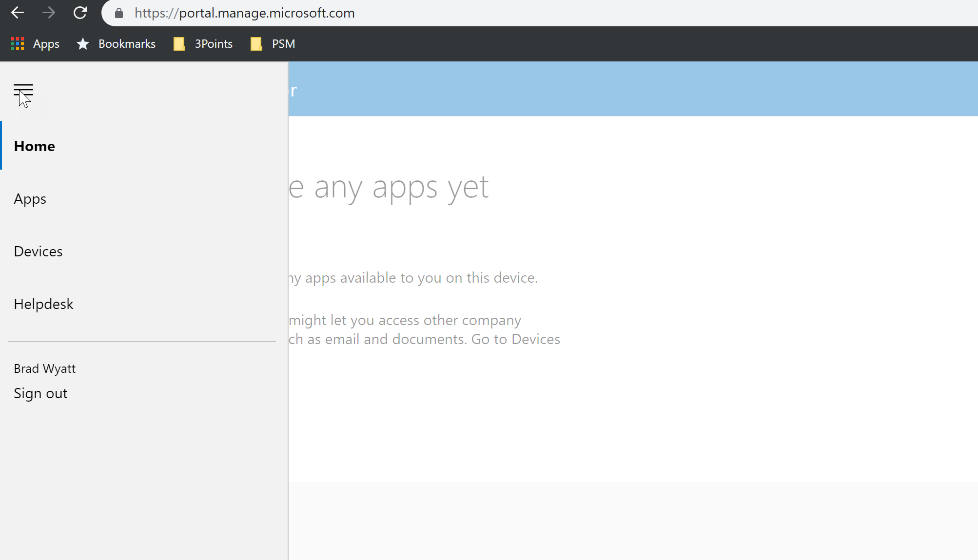Click 'apps available to you on this device' text

[x=421, y=278]
